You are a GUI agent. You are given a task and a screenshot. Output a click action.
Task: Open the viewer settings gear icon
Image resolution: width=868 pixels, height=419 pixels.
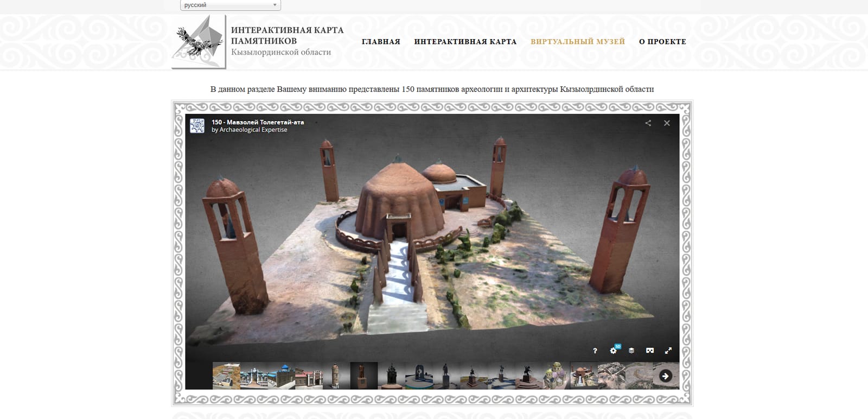click(x=614, y=351)
